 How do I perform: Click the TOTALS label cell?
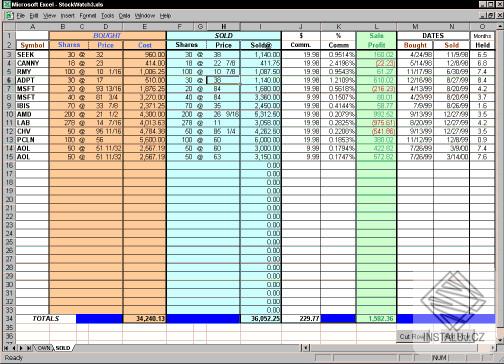pos(46,319)
